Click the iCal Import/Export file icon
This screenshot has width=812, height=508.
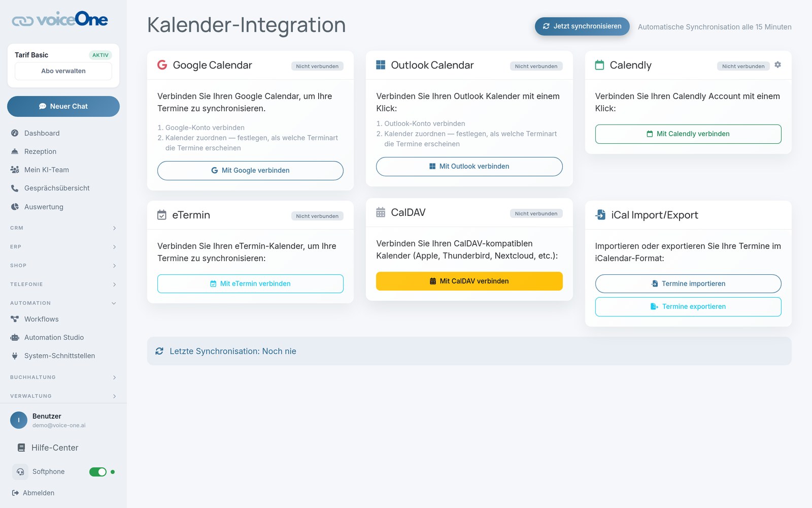pos(600,215)
